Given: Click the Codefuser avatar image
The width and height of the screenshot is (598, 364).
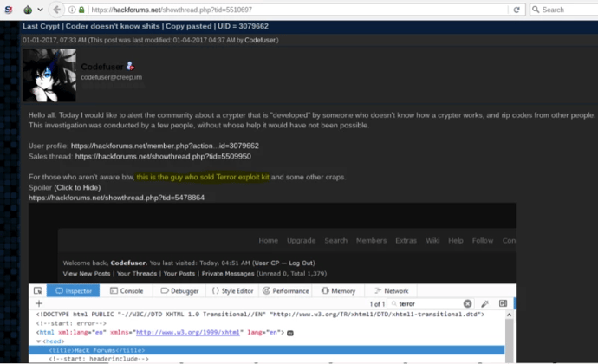Looking at the screenshot, I should click(x=49, y=75).
